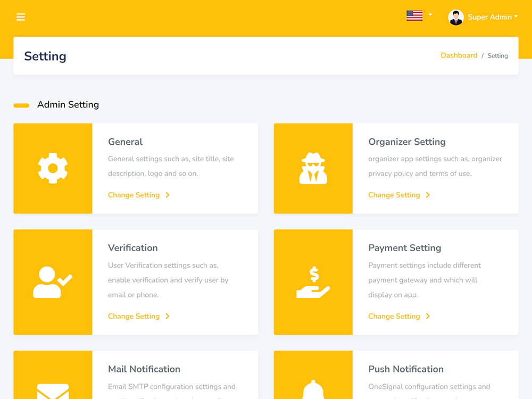Image resolution: width=532 pixels, height=399 pixels.
Task: Click the US flag language icon
Action: click(x=414, y=15)
